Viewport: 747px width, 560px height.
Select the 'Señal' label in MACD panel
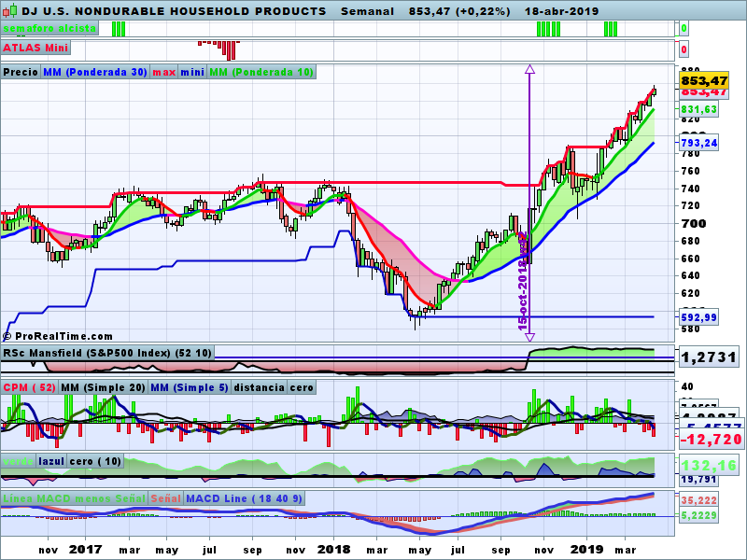(x=166, y=498)
